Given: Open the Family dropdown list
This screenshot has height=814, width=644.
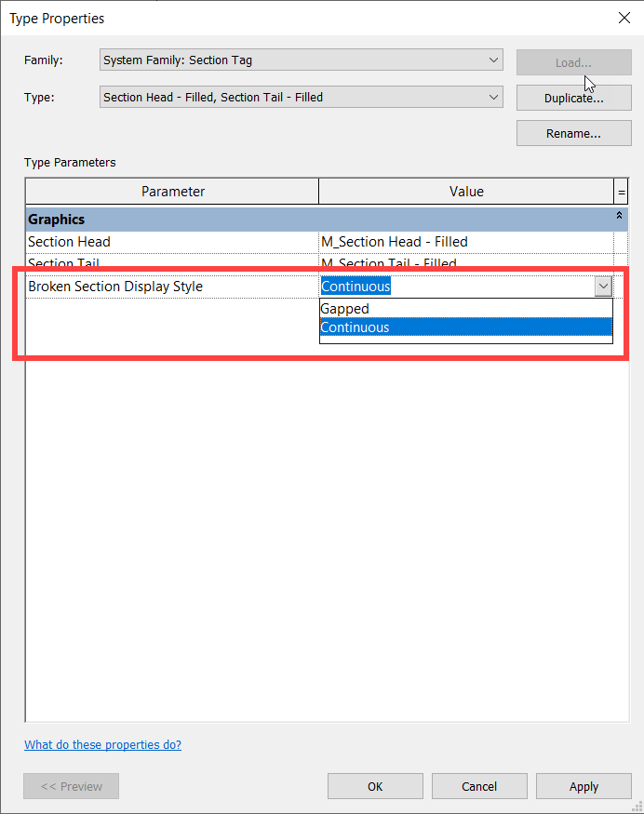Looking at the screenshot, I should (302, 60).
